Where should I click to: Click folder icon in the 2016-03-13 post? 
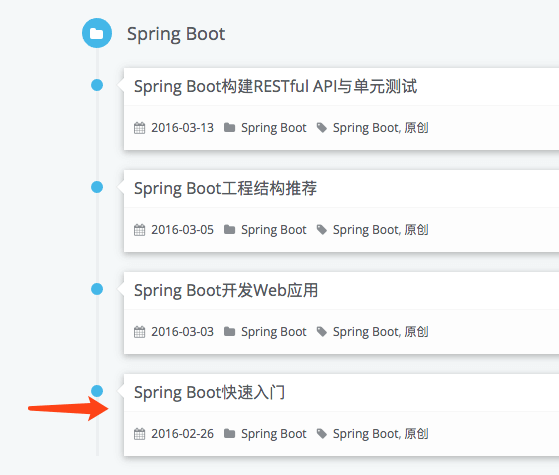point(229,127)
